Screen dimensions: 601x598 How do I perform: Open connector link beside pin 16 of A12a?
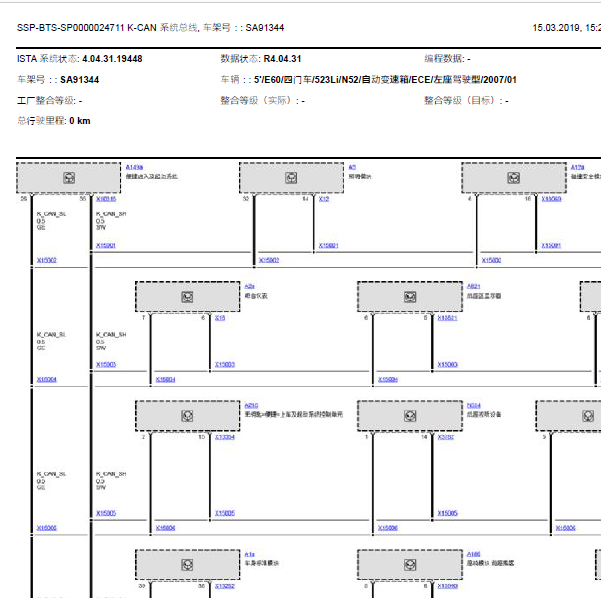click(551, 199)
